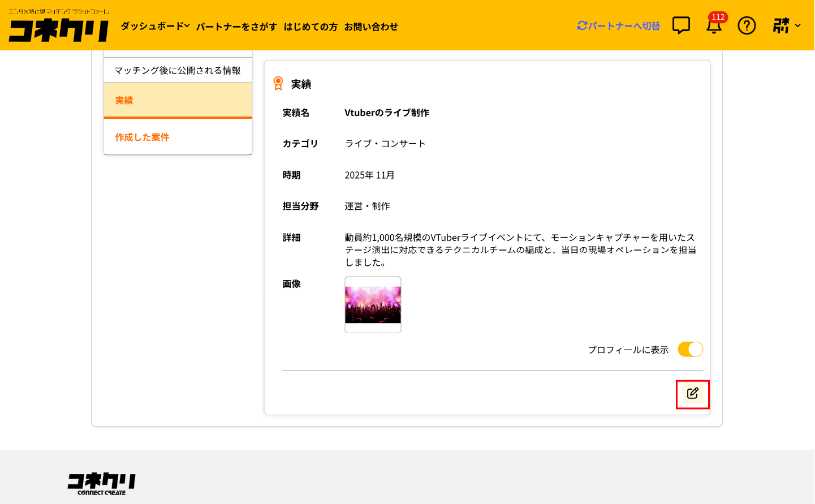815x504 pixels.
Task: Open the concert image thumbnail
Action: (x=373, y=305)
